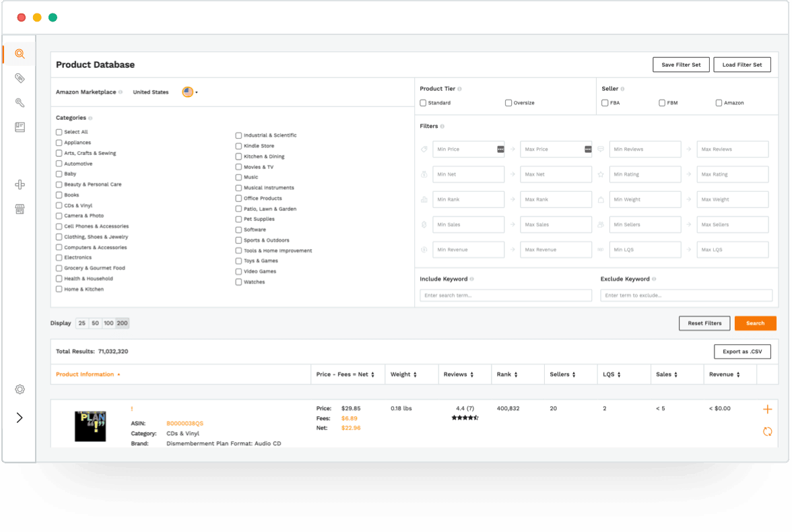This screenshot has width=792, height=532.
Task: Click the Export as .CSV button
Action: [x=742, y=352]
